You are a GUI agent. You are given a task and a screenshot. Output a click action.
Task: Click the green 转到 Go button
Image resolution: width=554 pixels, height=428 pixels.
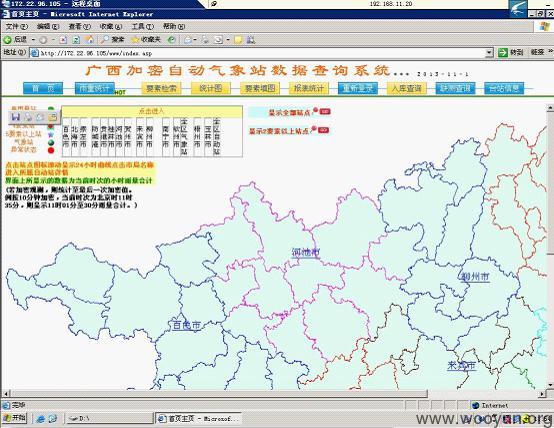(x=511, y=53)
